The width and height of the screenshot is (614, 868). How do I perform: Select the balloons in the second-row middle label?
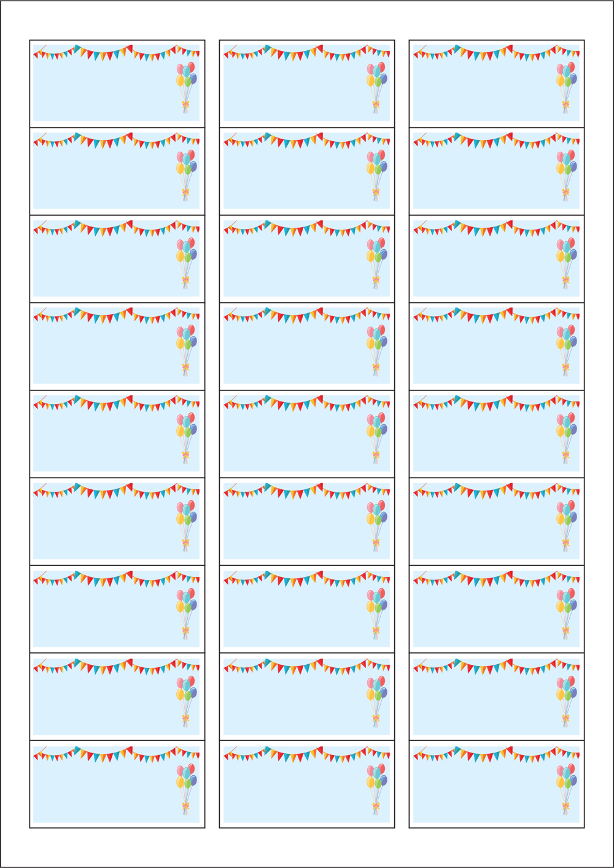(x=377, y=175)
